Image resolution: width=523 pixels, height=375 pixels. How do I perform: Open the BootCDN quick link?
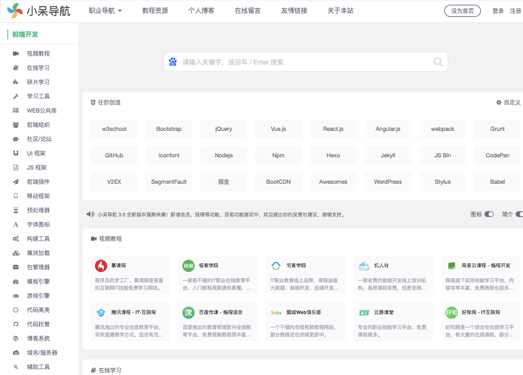(279, 182)
